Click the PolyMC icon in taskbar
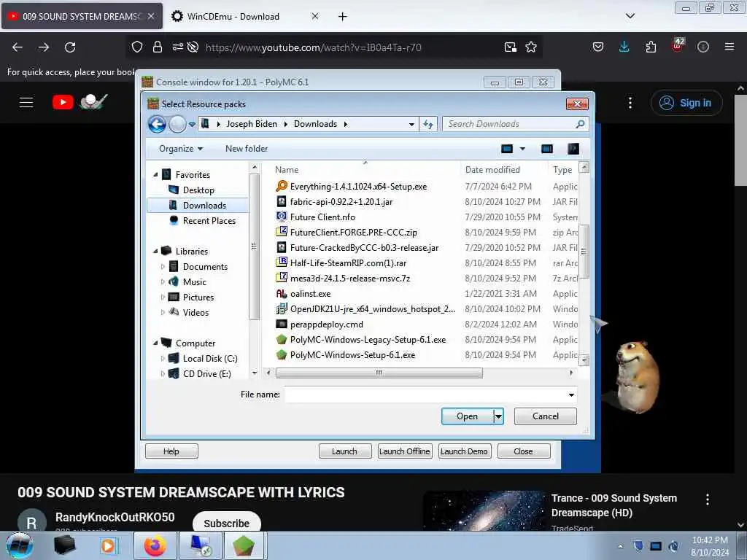The width and height of the screenshot is (747, 560). 244,546
